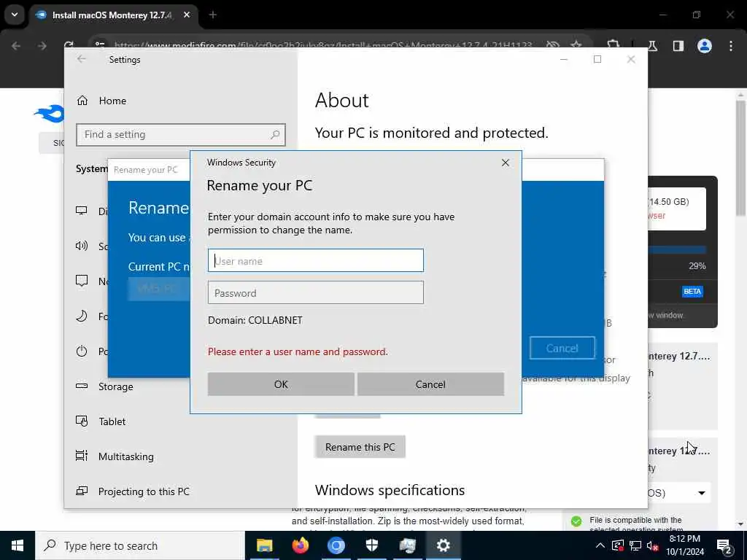Open a new browser tab
The image size is (747, 560).
tap(213, 15)
